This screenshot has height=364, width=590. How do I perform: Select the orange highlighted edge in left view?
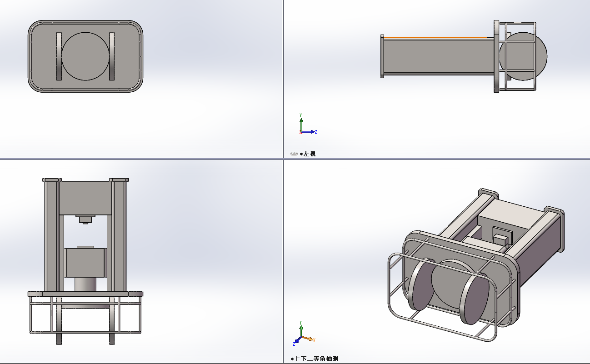435,38
